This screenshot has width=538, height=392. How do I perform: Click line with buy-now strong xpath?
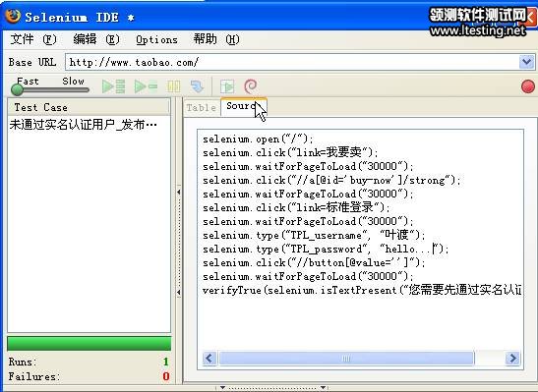click(x=331, y=180)
